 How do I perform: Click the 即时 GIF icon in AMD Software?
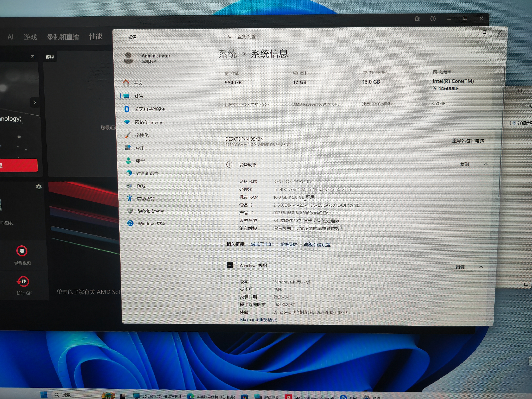pyautogui.click(x=23, y=281)
